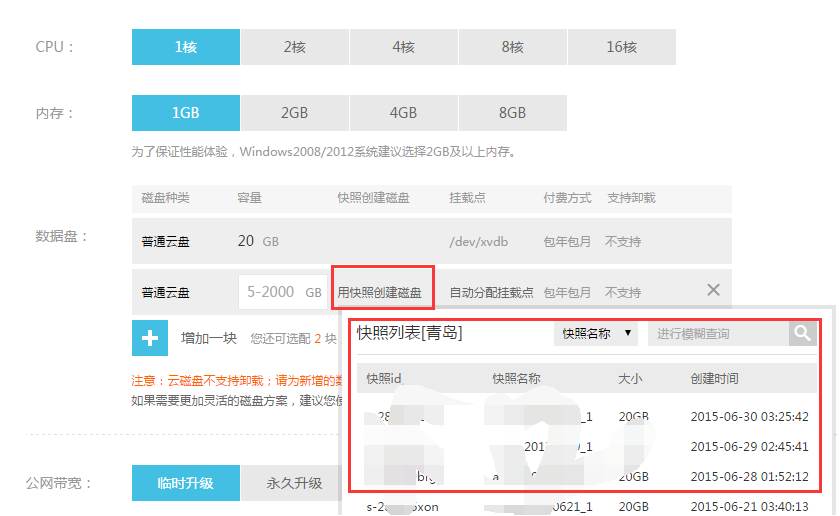Select the 2核 CPU option
Screen dimensions: 840x516
point(294,47)
